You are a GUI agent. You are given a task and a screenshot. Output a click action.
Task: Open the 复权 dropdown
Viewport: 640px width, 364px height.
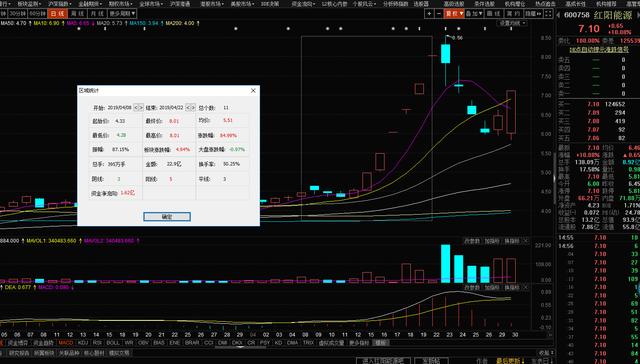454,13
